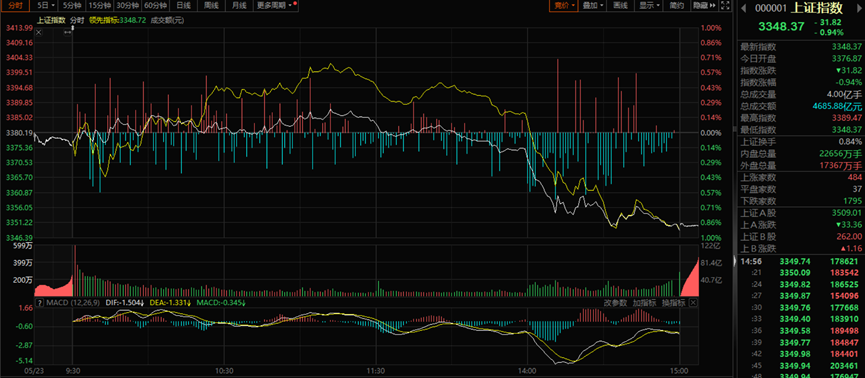Go to previous stock with left arrow
This screenshot has width=865, height=378.
point(743,8)
